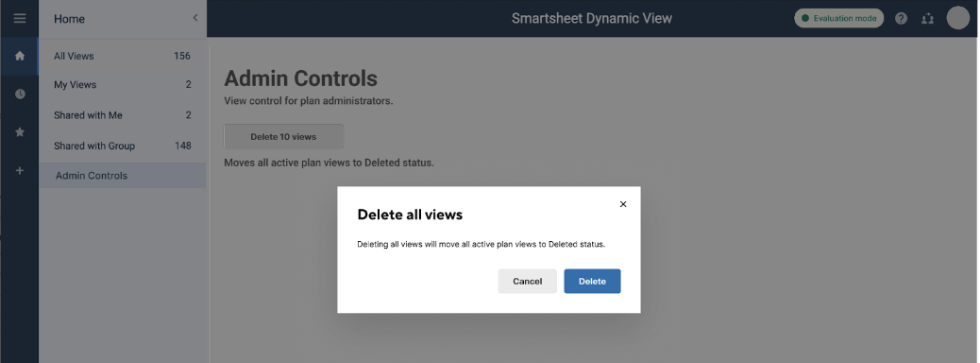Open the help question mark icon

click(x=901, y=18)
